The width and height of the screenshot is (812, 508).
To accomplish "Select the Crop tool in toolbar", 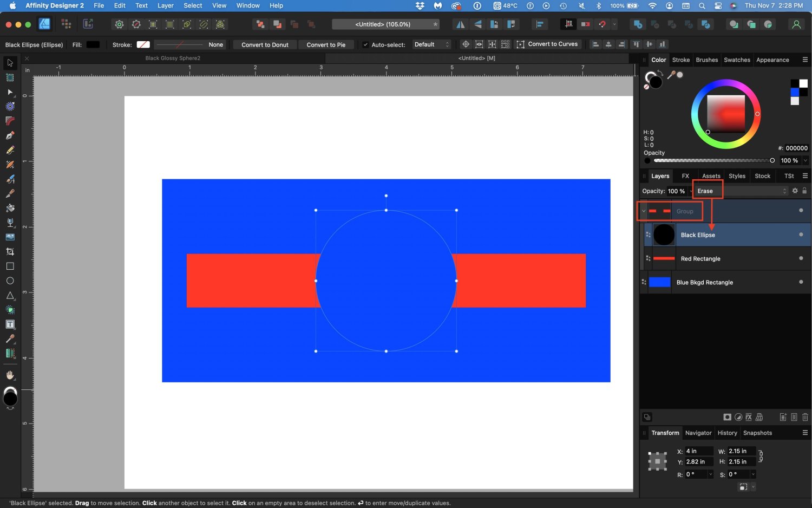I will [x=10, y=252].
